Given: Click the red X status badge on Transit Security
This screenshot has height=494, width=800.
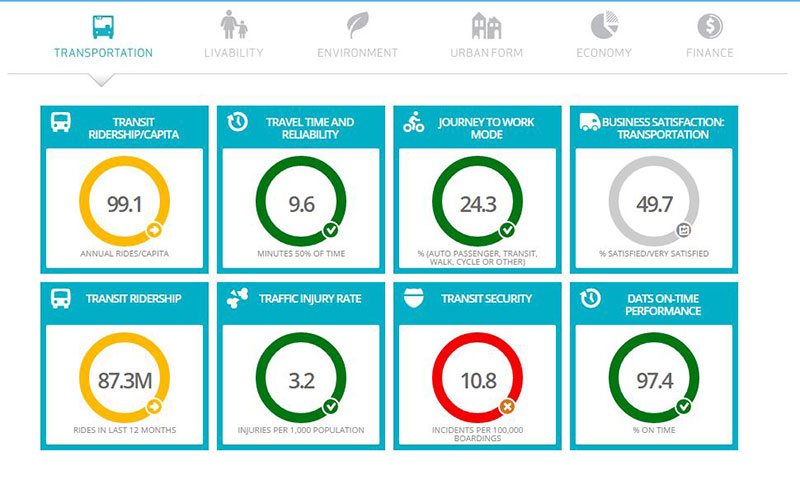Looking at the screenshot, I should pos(506,406).
